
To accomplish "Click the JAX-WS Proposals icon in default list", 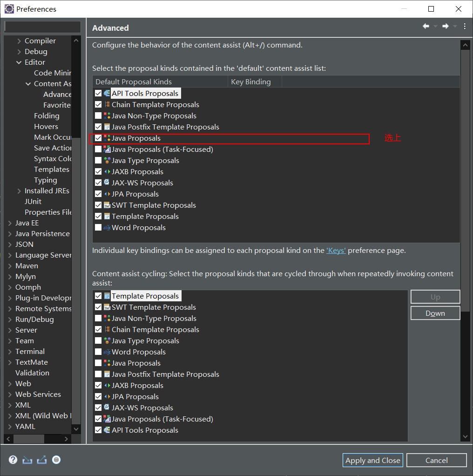I will point(107,183).
